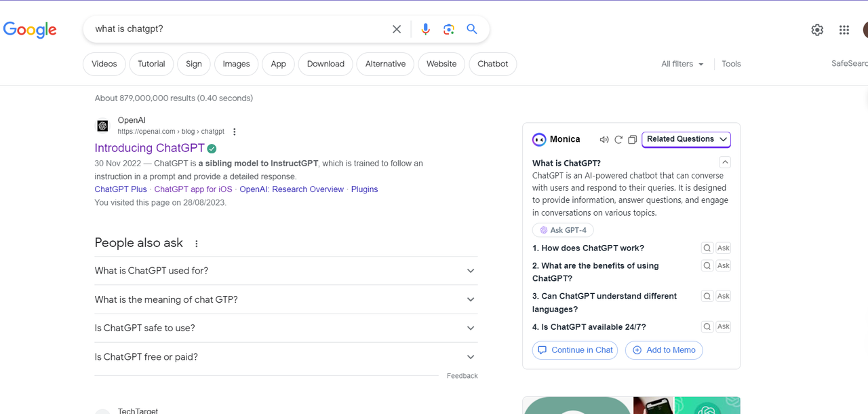The height and width of the screenshot is (414, 868).
Task: Open the three-dot menu beside People also ask
Action: (197, 244)
